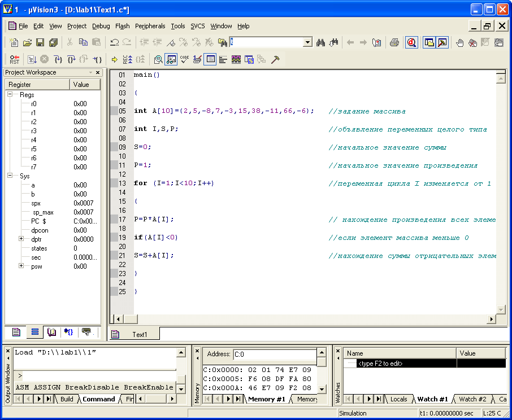Click the Register column header
This screenshot has width=512, height=420.
37,85
